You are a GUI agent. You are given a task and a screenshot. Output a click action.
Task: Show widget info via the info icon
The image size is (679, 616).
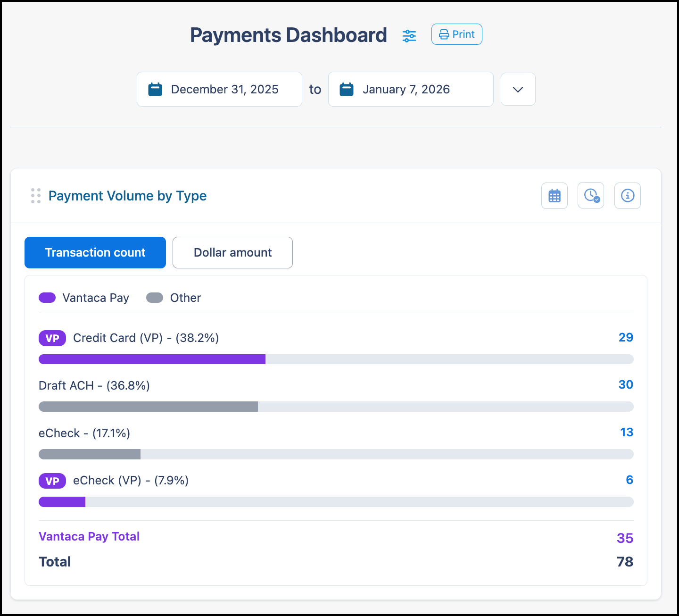pyautogui.click(x=627, y=195)
